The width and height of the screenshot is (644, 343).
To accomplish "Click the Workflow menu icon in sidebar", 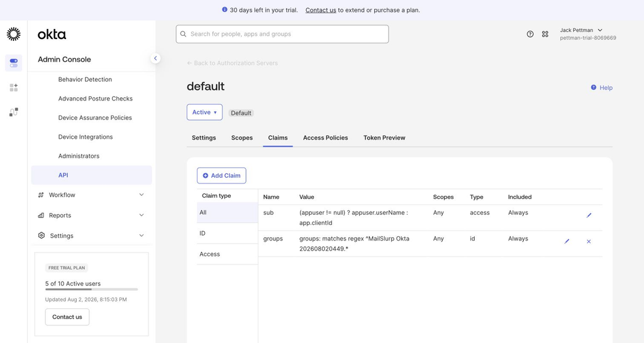I will [41, 195].
